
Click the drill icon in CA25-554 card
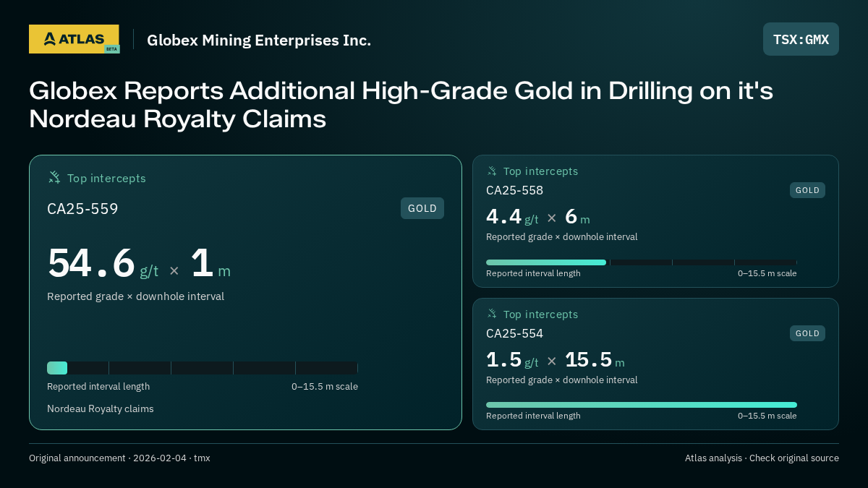[492, 314]
